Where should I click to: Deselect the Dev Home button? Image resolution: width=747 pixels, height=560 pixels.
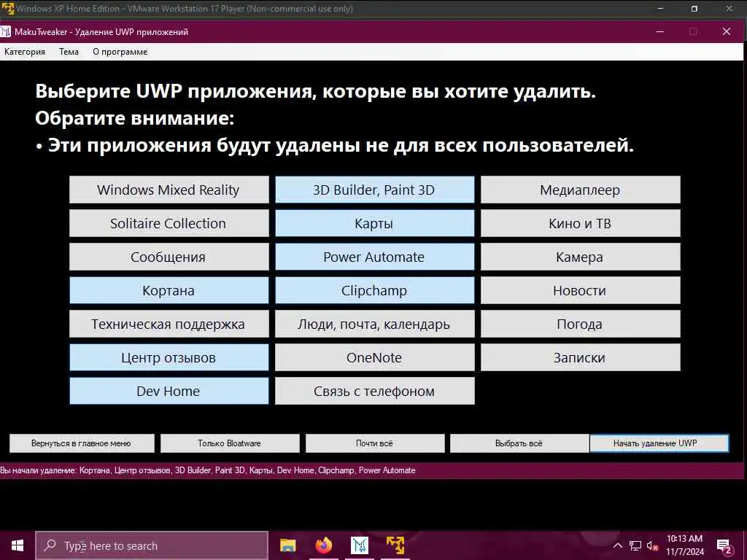point(169,391)
